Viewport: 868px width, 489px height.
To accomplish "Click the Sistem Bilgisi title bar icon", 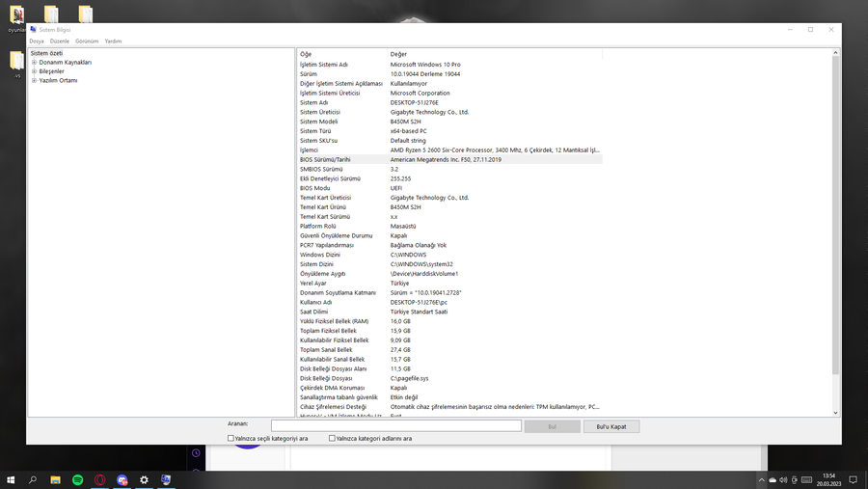I will (33, 29).
